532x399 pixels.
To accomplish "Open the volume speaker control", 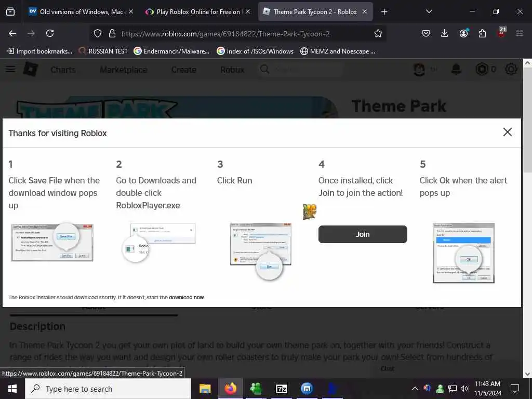I will tap(464, 389).
